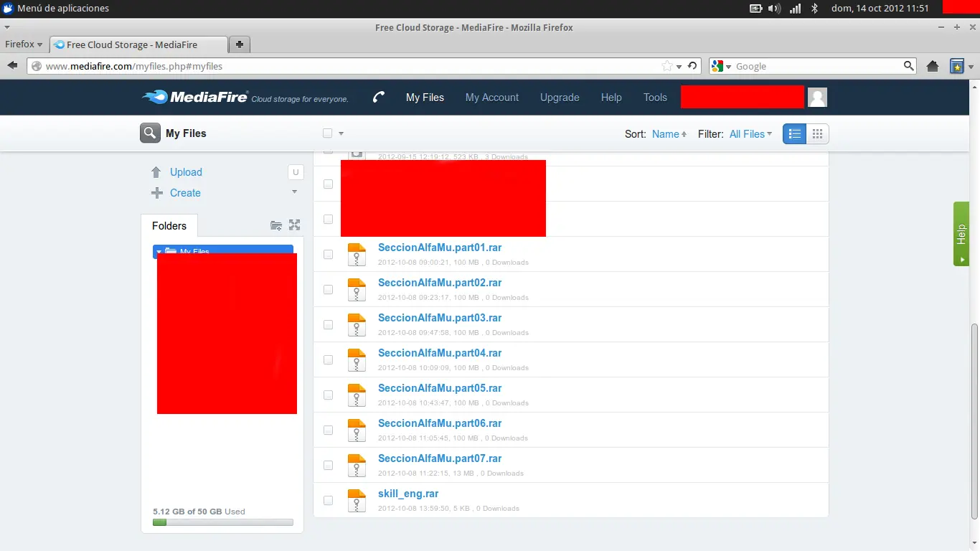Bookmark this page with the star icon
This screenshot has height=551, width=980.
pos(667,66)
